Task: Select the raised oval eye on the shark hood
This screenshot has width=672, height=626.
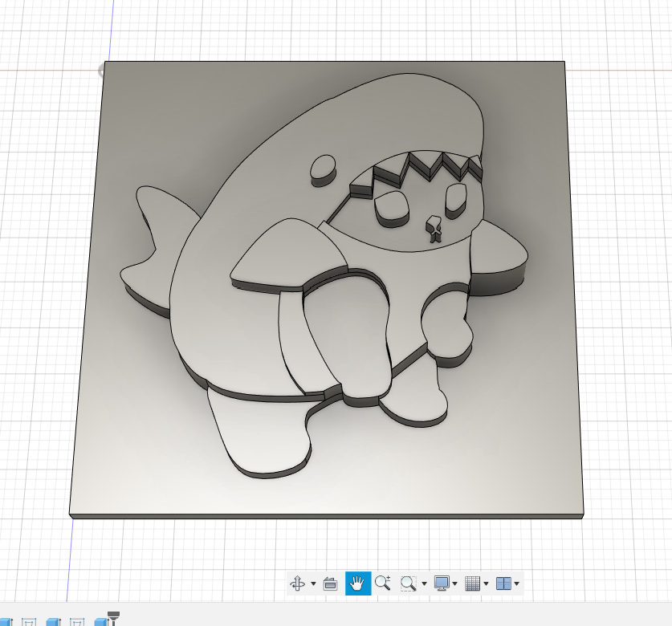Action: 323,166
